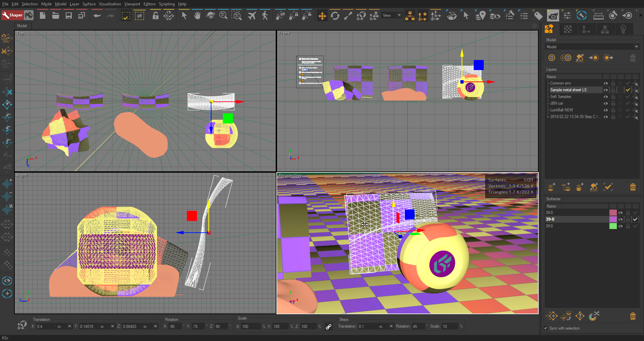Open the camera editor toolbar icon
The width and height of the screenshot is (644, 341).
pos(553,16)
